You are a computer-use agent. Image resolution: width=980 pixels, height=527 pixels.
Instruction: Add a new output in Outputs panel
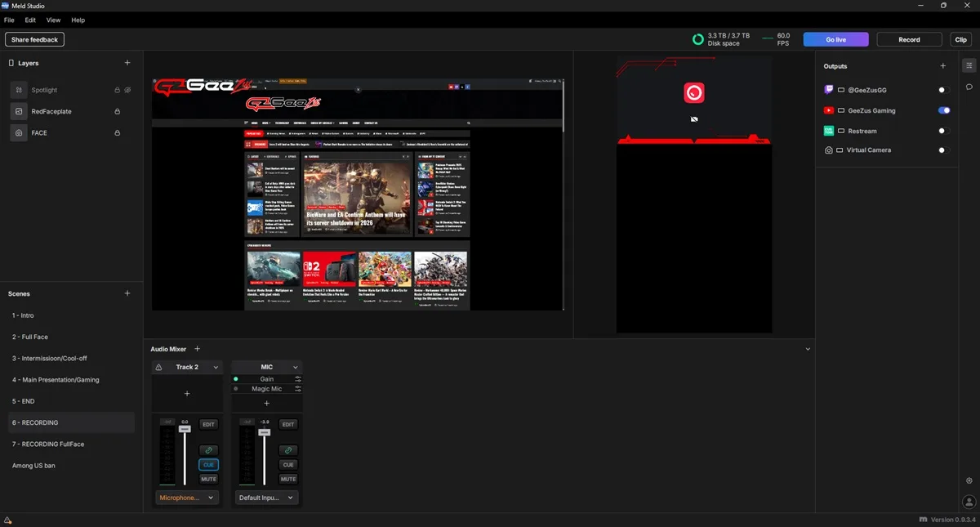[943, 66]
